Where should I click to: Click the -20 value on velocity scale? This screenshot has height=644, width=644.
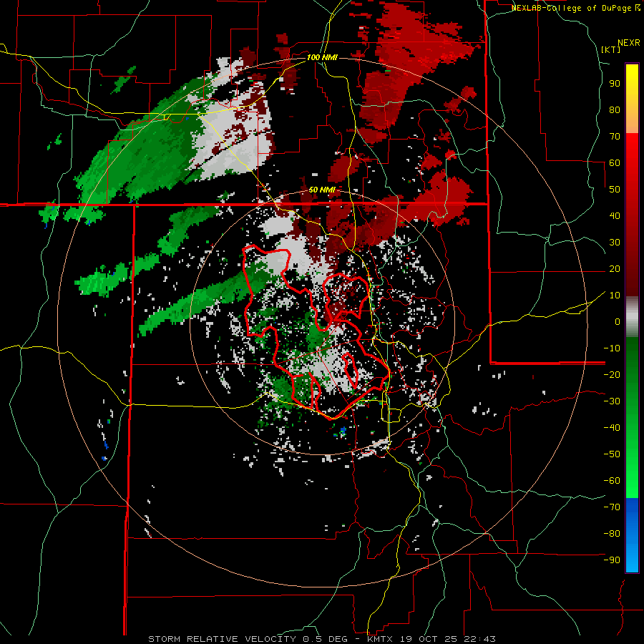click(612, 374)
